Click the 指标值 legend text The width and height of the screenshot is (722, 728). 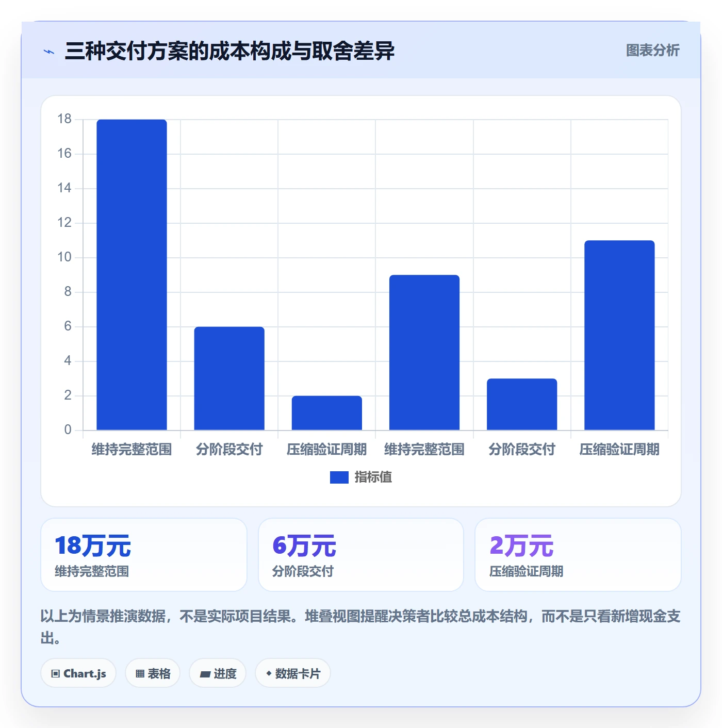373,477
